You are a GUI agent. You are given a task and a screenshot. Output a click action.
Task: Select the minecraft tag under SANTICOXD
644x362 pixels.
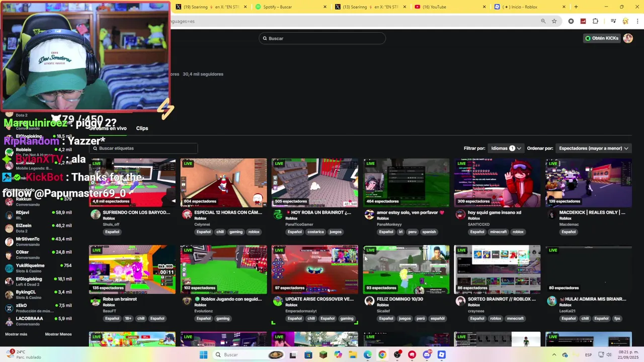(x=499, y=232)
